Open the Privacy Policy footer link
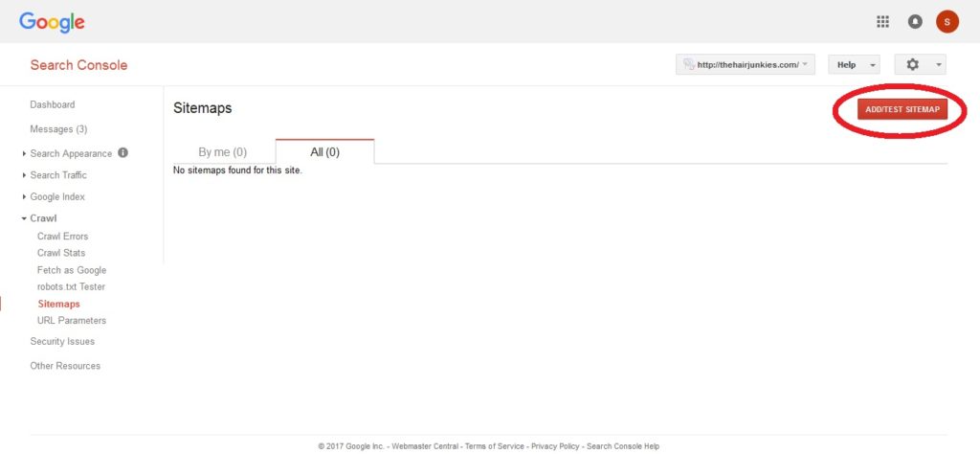Image resolution: width=980 pixels, height=454 pixels. coord(555,446)
